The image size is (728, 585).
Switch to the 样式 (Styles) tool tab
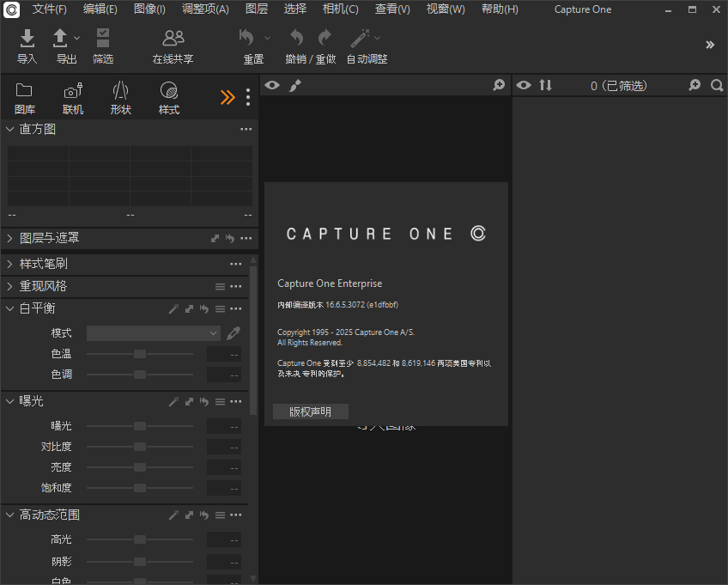tap(168, 96)
